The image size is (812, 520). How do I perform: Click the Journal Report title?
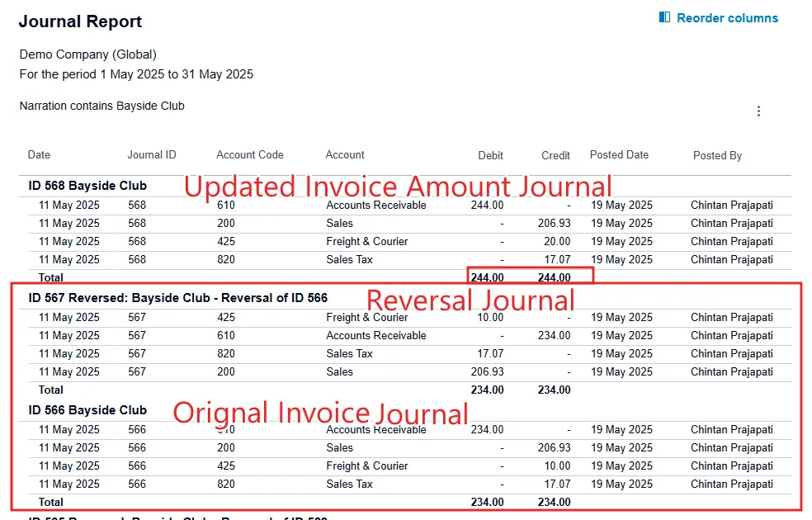pos(80,22)
